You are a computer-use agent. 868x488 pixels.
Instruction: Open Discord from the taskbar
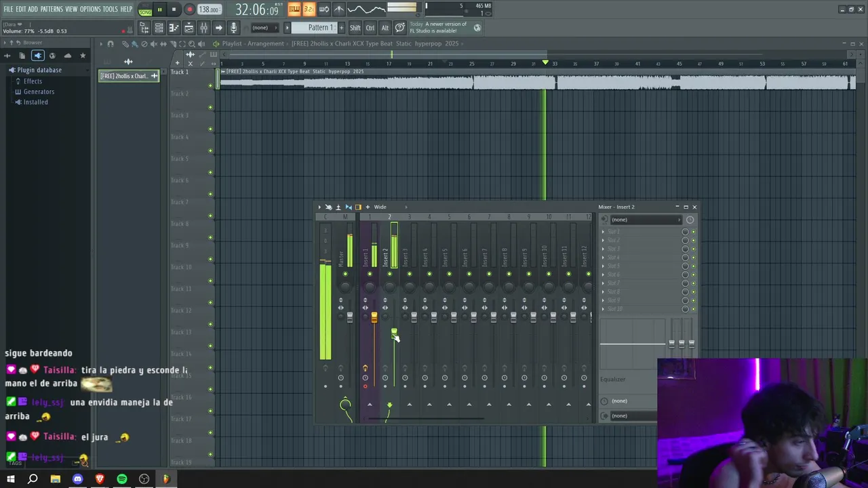pyautogui.click(x=77, y=479)
